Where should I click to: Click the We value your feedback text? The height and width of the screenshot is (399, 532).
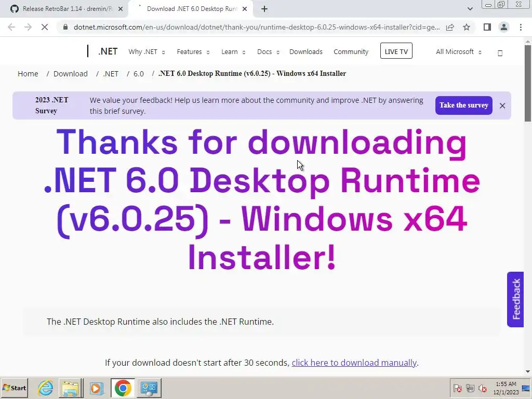(256, 105)
